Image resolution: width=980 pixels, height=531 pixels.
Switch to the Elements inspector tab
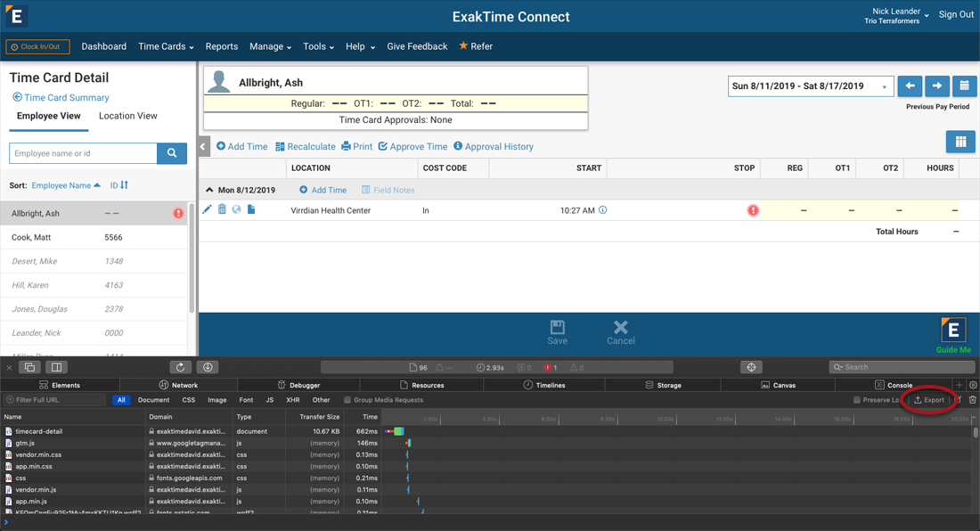60,386
